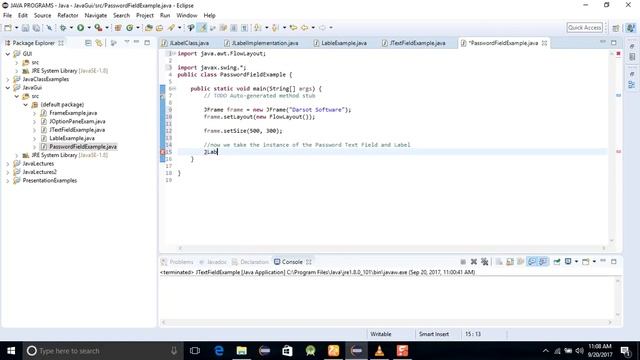Image resolution: width=640 pixels, height=360 pixels.
Task: Start the Debug toolbar button
Action: (63, 28)
